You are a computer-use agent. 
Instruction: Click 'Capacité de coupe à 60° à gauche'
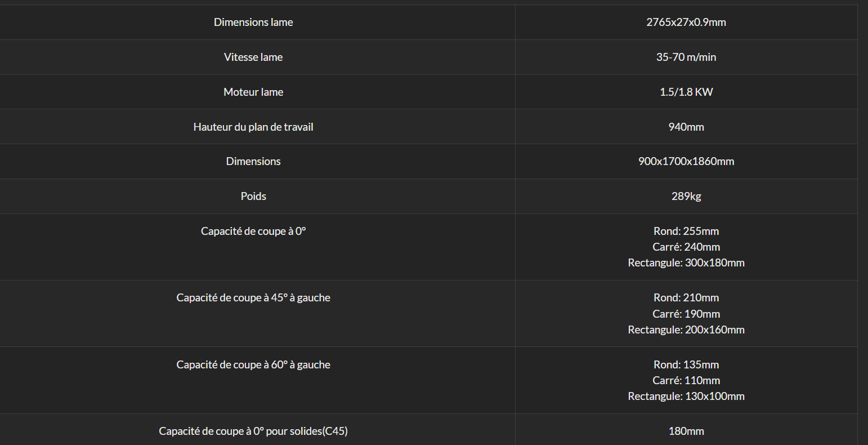pos(253,364)
